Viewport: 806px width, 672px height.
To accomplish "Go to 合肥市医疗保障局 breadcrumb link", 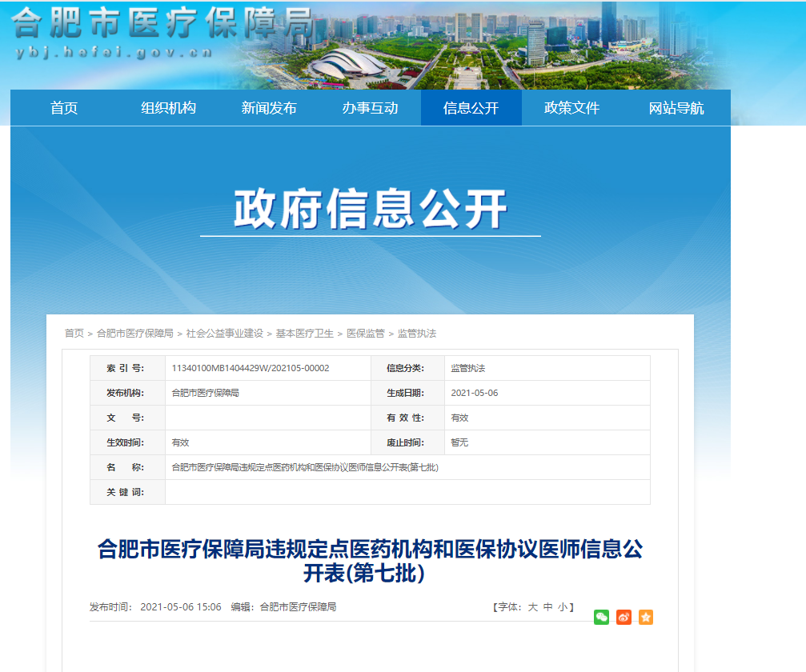I will point(134,333).
